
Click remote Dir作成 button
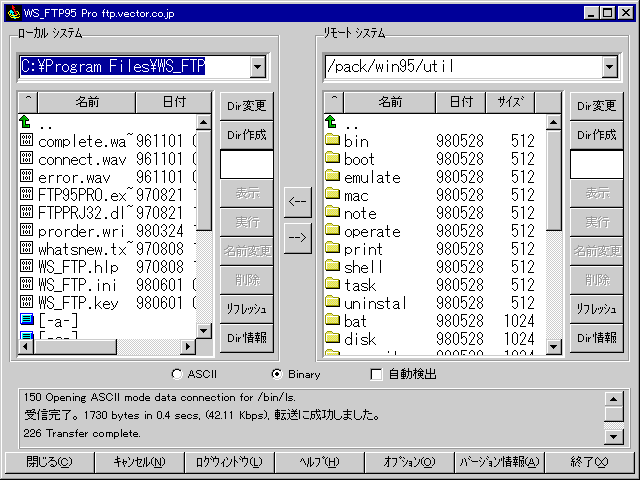tap(596, 135)
